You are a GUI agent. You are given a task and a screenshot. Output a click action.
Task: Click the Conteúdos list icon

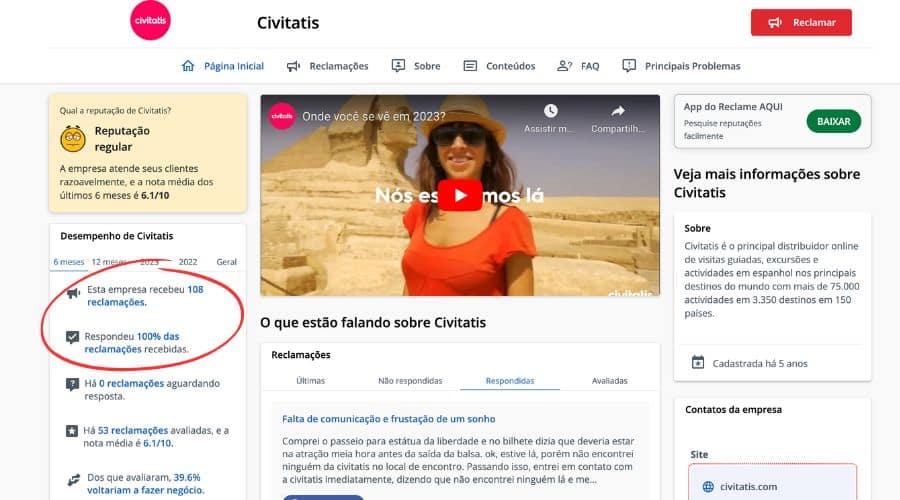coord(470,66)
